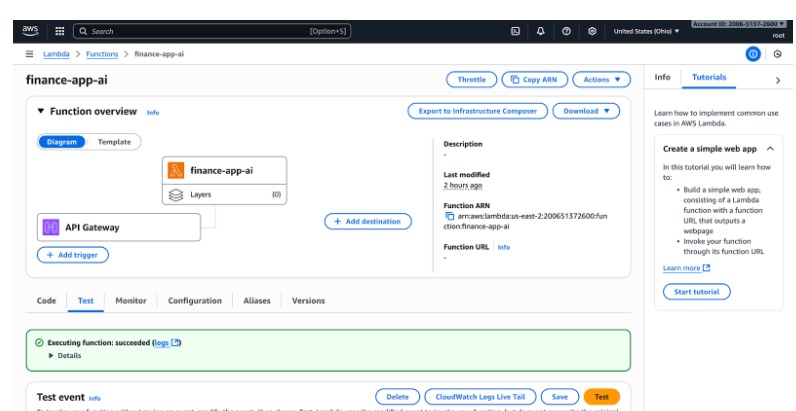Open CloudWatch Logs Live Tail
796x411 pixels.
481,397
